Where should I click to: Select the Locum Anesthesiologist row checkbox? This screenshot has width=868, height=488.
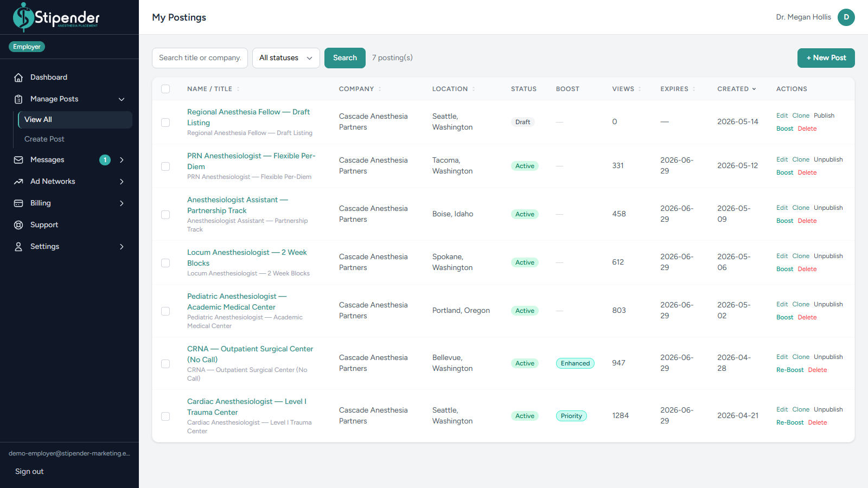pyautogui.click(x=165, y=263)
